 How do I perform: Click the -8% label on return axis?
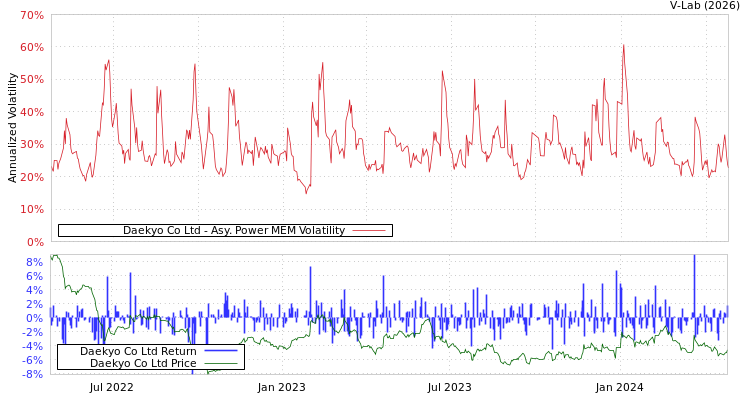click(34, 374)
